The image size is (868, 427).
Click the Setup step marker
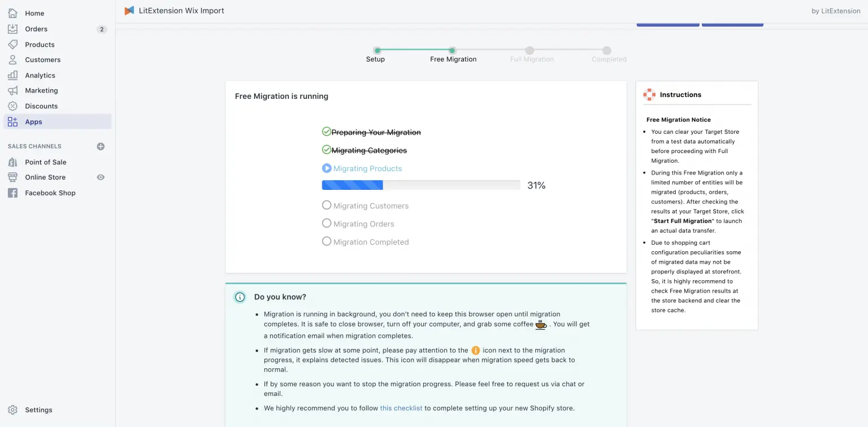click(377, 50)
